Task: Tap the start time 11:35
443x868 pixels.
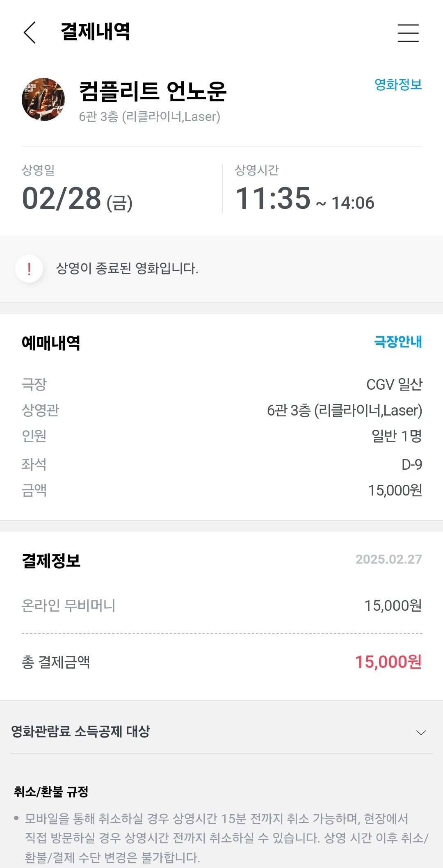Action: pos(273,199)
